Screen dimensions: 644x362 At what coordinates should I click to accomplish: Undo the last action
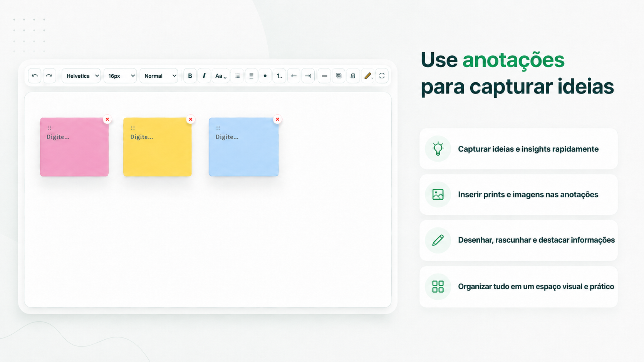(35, 76)
